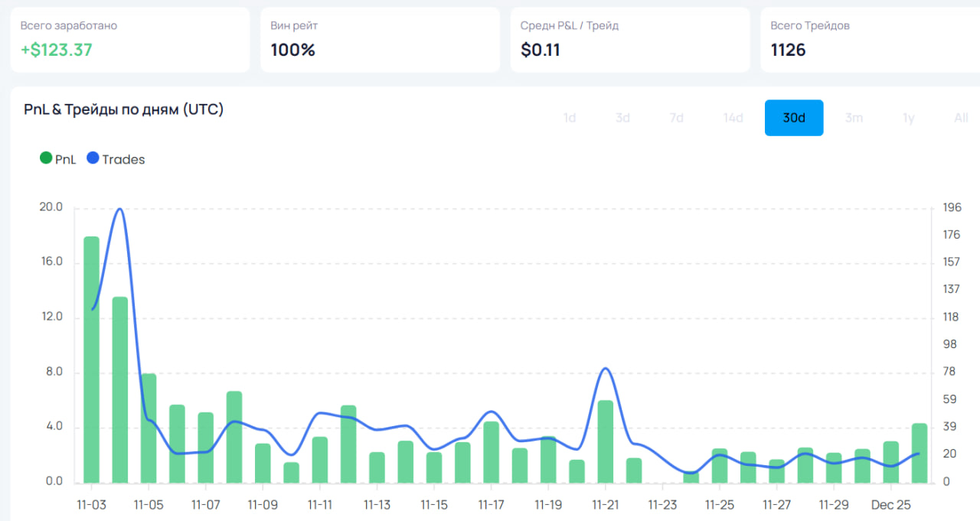The width and height of the screenshot is (980, 521).
Task: Click the 100% win rate value
Action: pos(293,50)
